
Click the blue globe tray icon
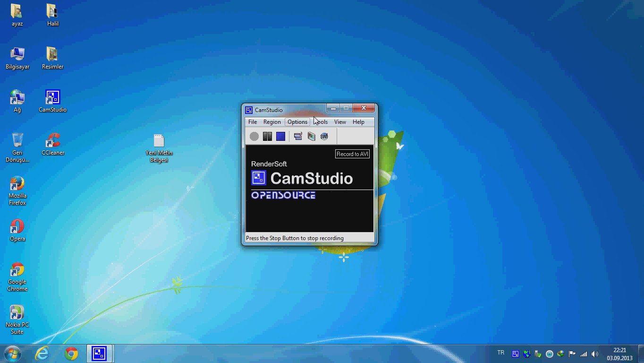click(527, 354)
